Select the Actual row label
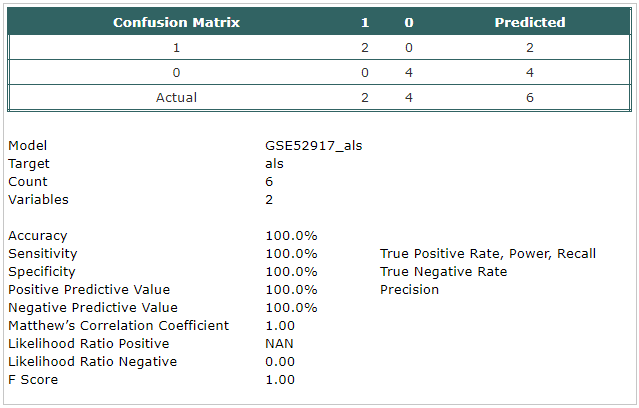Viewport: 639px width, 408px height. point(176,97)
